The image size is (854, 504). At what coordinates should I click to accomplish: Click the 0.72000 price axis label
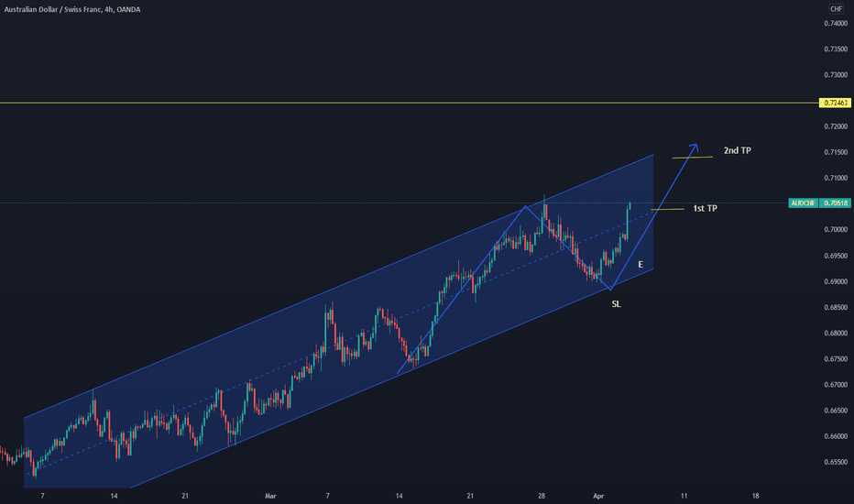point(836,126)
